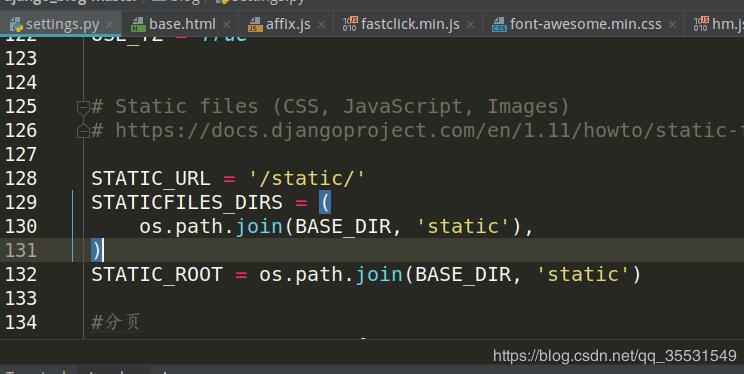Viewport: 744px width, 374px height.
Task: Click the fold end marker at line 126
Action: pyautogui.click(x=83, y=131)
